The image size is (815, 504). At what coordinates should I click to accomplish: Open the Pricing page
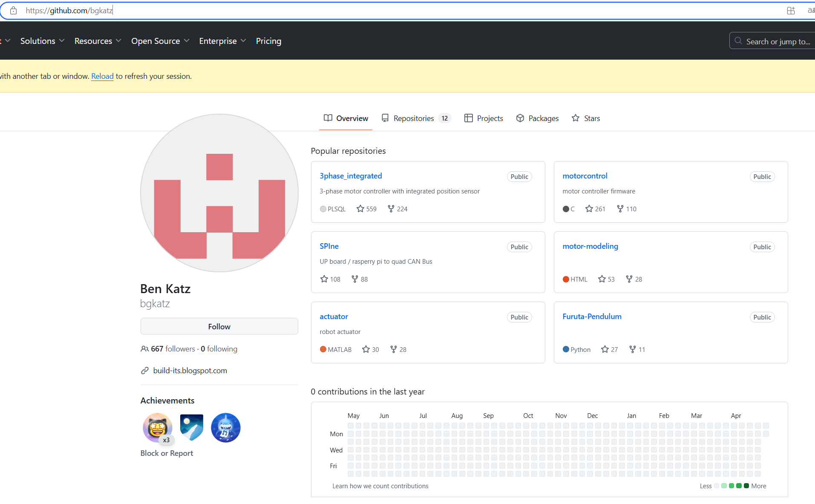coord(268,41)
